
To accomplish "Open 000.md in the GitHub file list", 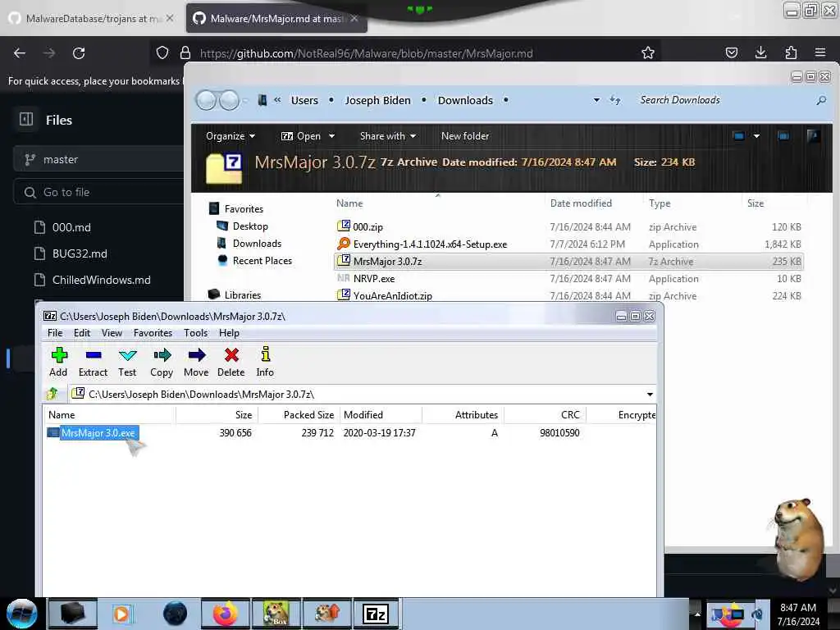I will (x=71, y=227).
